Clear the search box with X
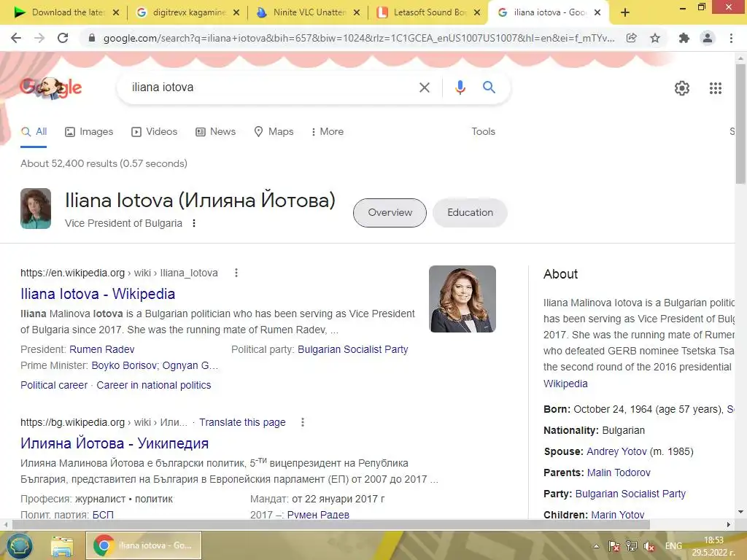This screenshot has width=747, height=560. coord(425,87)
